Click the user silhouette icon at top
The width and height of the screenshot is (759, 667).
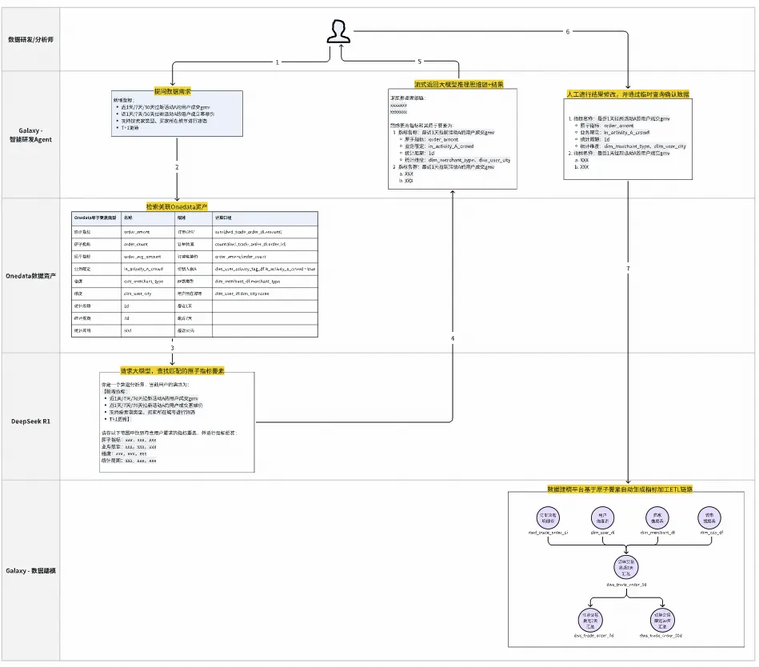click(338, 31)
